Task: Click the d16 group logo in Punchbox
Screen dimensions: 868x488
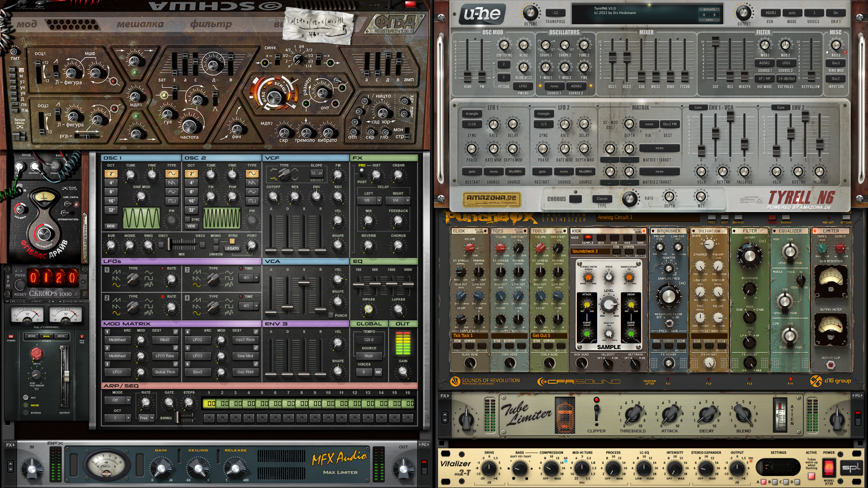Action: click(x=830, y=381)
